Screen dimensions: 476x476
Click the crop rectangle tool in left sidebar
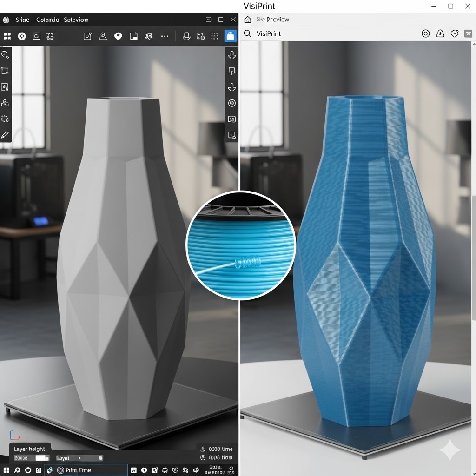(x=5, y=71)
